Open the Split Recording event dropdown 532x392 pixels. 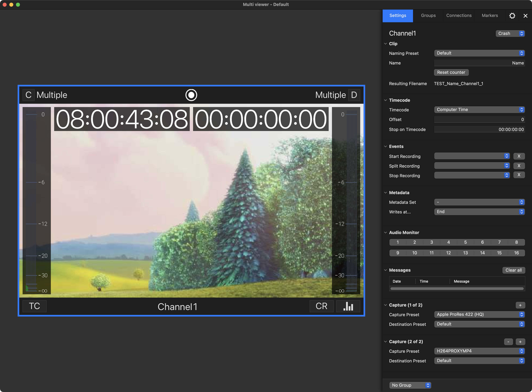coord(472,166)
